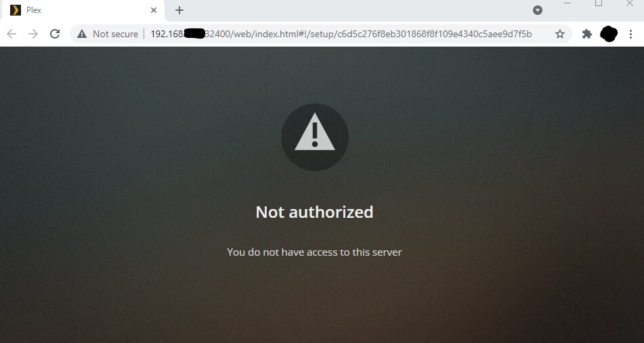Select the Plex browser tab
This screenshot has height=343, width=644.
coord(82,11)
